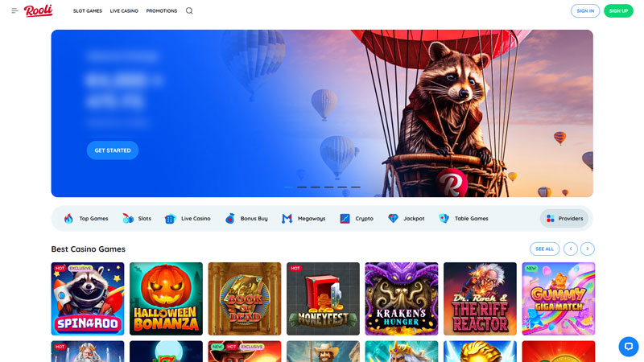Select the Megaways category tab
This screenshot has width=644, height=362.
click(303, 218)
